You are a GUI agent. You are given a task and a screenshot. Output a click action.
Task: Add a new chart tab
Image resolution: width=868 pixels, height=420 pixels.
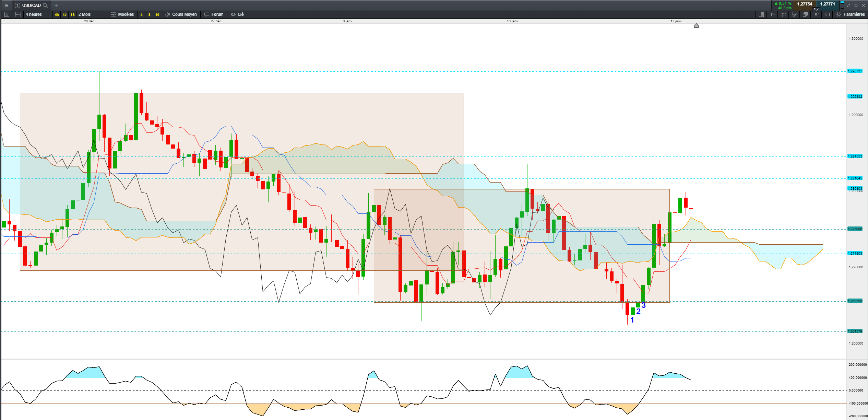point(56,5)
